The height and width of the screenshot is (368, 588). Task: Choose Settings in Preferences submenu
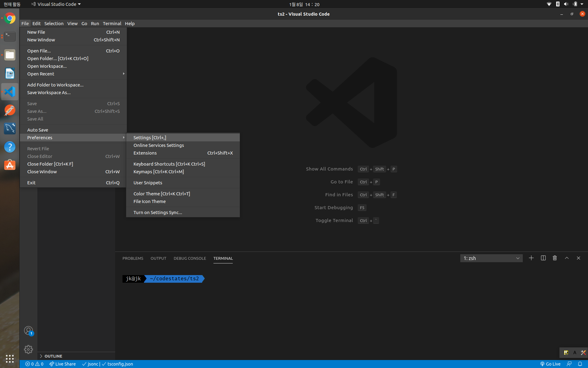click(150, 138)
